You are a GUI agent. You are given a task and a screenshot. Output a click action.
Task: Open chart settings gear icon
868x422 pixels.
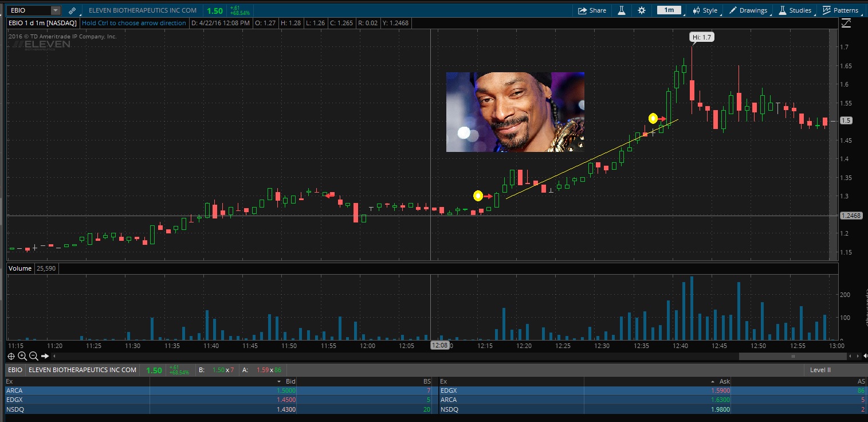[x=641, y=10]
